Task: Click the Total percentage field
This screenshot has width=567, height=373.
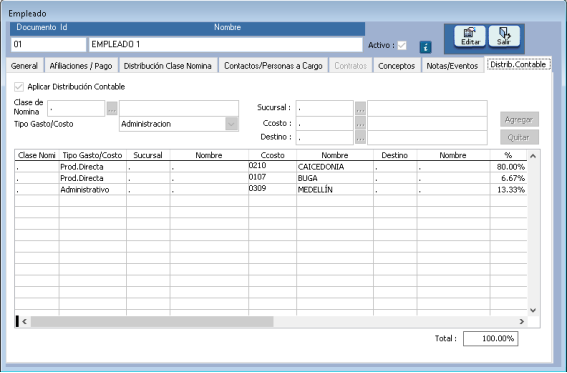Action: (x=490, y=339)
